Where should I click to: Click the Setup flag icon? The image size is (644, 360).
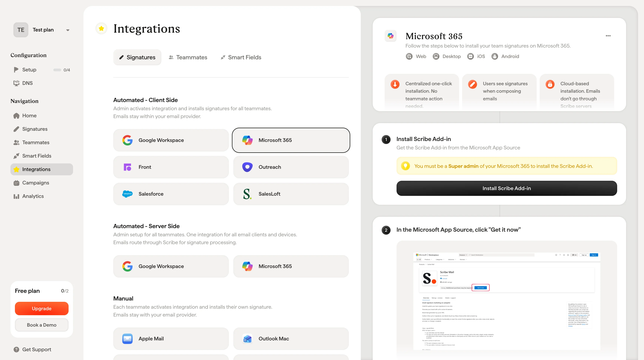pyautogui.click(x=16, y=70)
